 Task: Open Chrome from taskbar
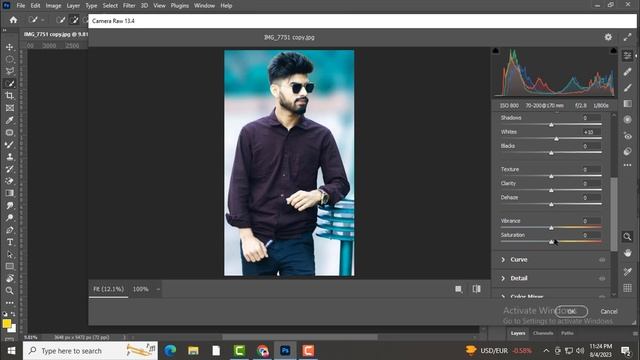(262, 351)
